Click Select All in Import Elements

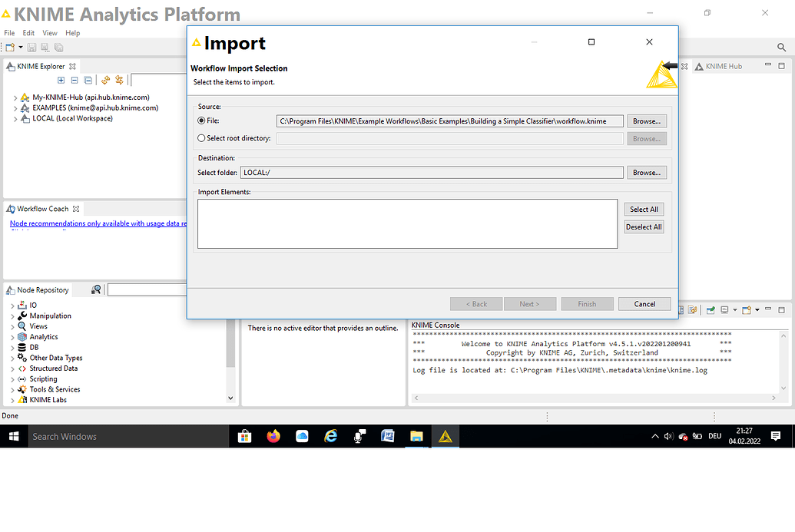click(x=644, y=209)
